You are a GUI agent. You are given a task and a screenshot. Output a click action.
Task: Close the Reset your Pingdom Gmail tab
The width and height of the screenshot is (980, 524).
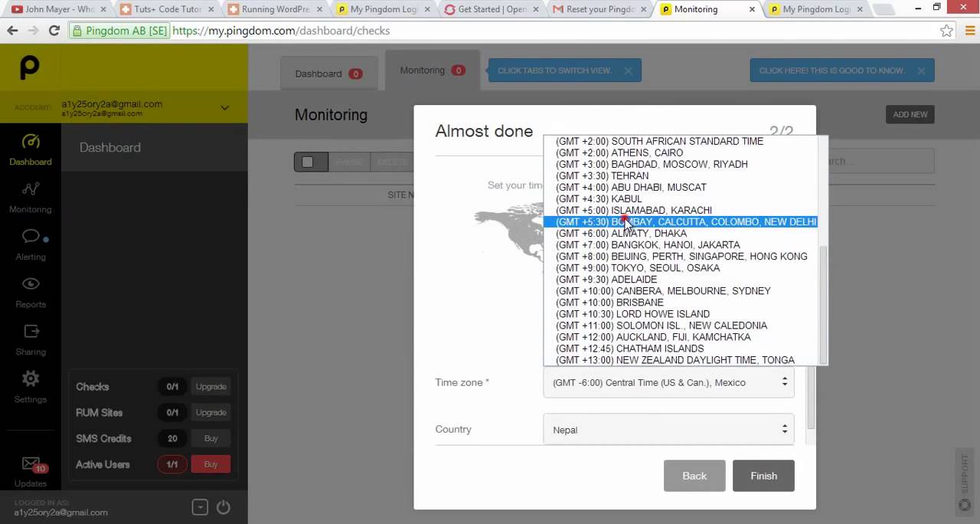[x=644, y=9]
